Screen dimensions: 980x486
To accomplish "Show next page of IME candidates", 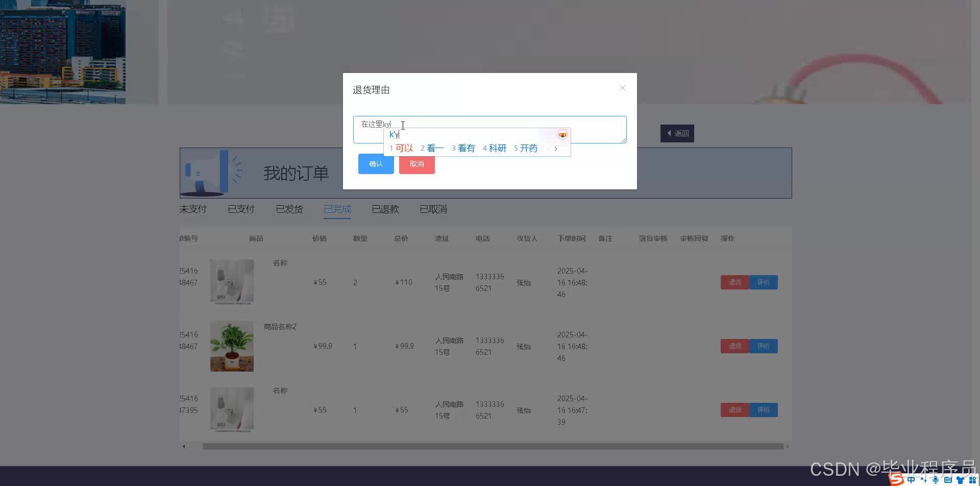I will pyautogui.click(x=556, y=149).
